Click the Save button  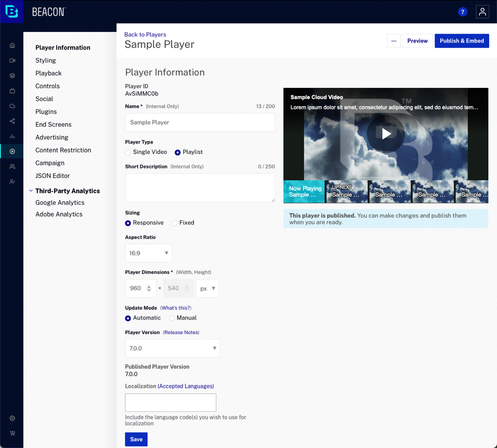[x=136, y=440]
